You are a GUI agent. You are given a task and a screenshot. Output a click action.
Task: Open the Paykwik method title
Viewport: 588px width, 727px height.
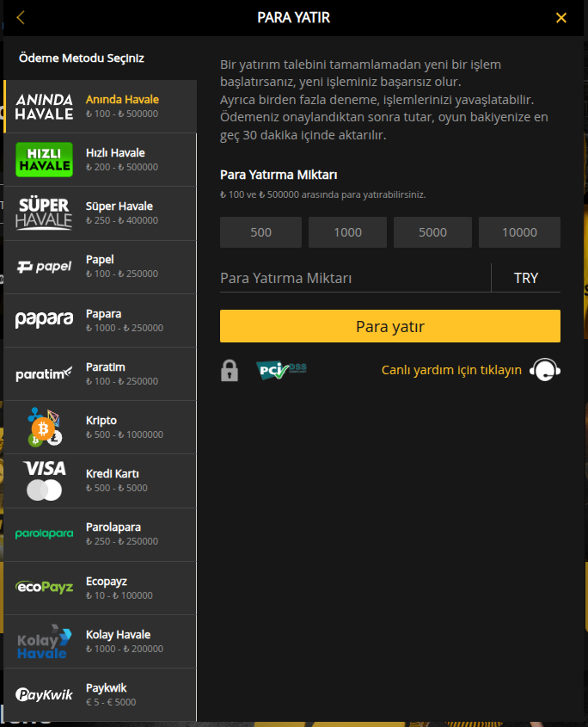(x=106, y=688)
